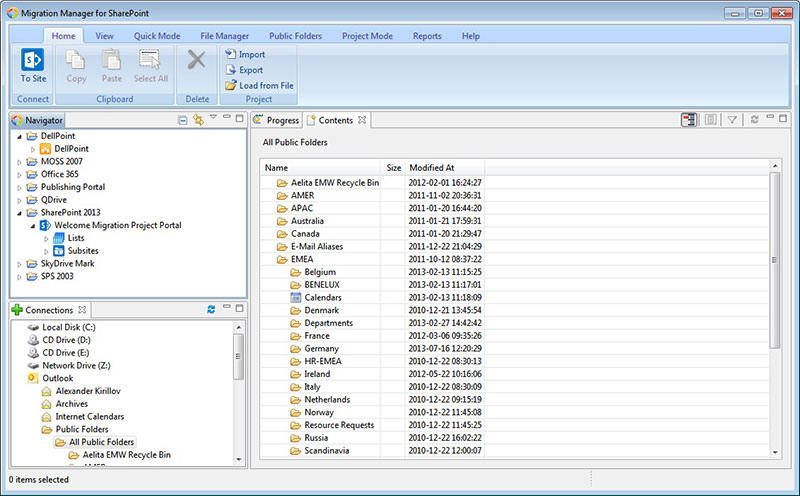Expand the Subsites node
The width and height of the screenshot is (800, 496).
[x=46, y=251]
